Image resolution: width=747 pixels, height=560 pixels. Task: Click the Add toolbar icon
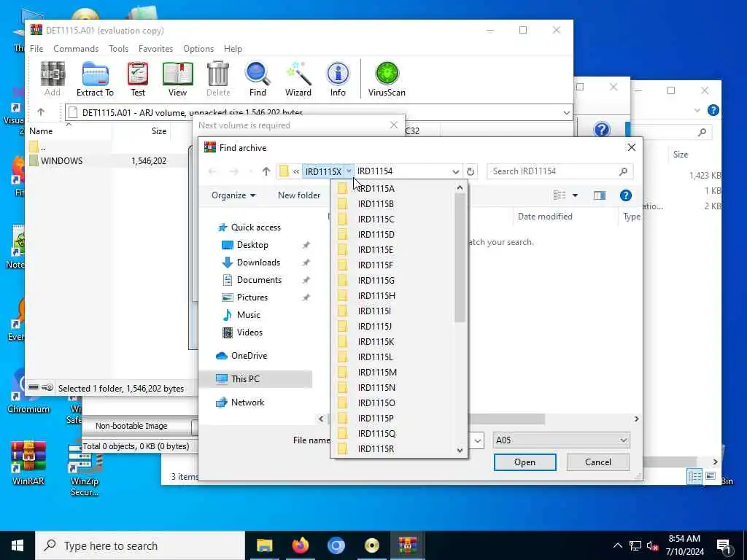(x=53, y=79)
